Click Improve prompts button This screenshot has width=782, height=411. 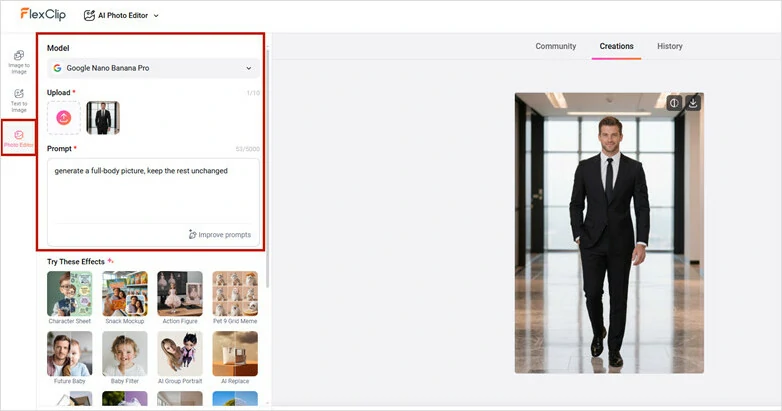point(220,234)
